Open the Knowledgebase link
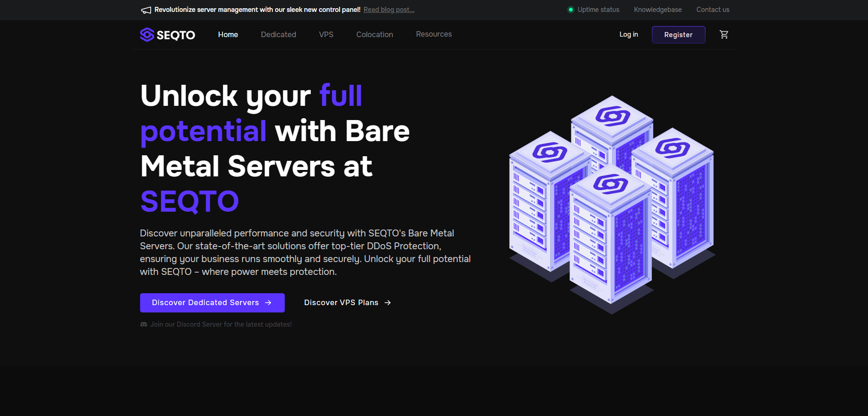This screenshot has height=416, width=868. (657, 10)
